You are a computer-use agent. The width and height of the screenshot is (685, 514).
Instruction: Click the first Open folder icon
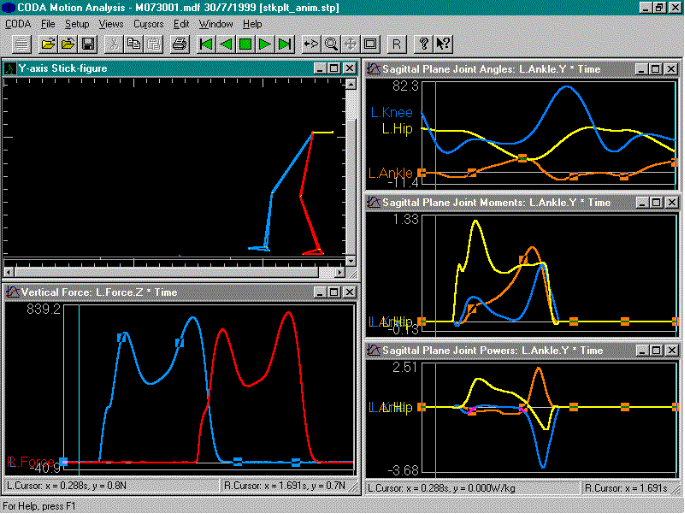point(48,44)
